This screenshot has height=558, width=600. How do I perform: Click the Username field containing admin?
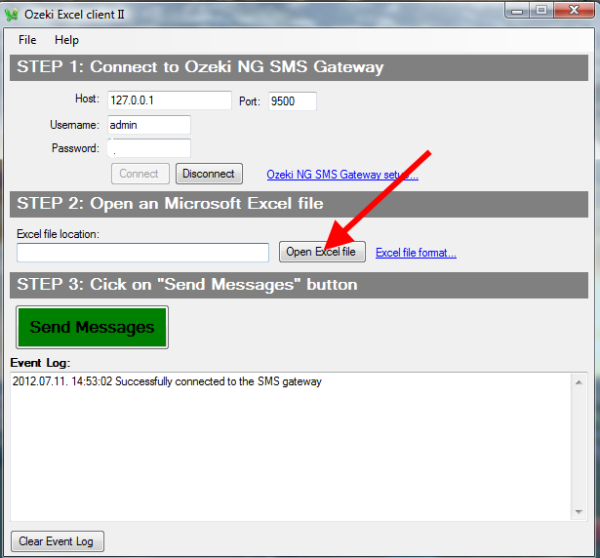[x=149, y=125]
